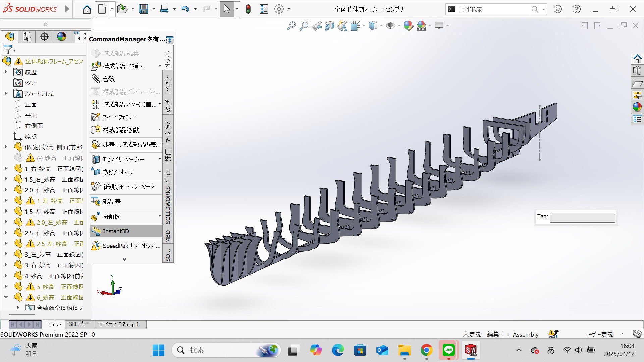Select the スケッチ vertical tab
This screenshot has height=362, width=644.
[x=168, y=106]
